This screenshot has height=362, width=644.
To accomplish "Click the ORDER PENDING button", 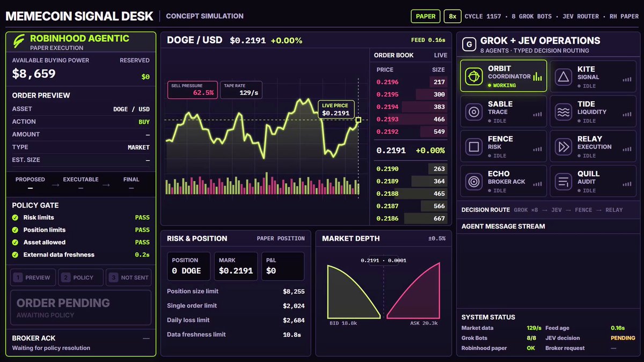I will [80, 308].
